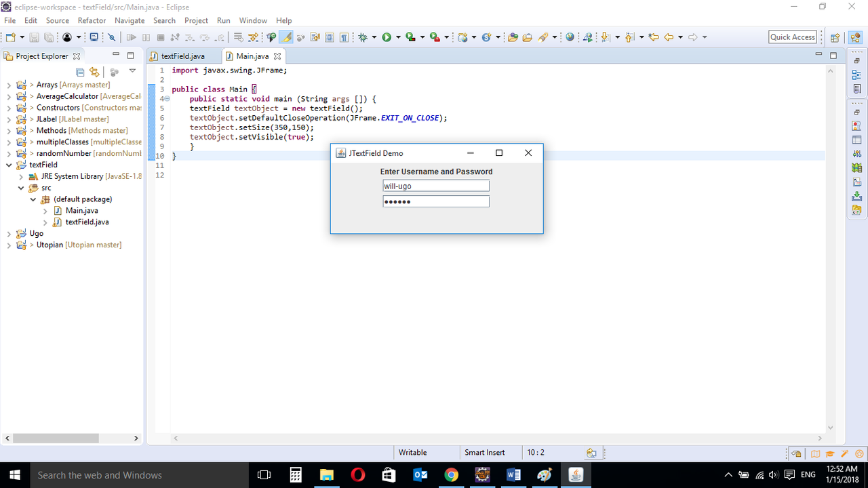This screenshot has height=488, width=868.
Task: Click the Skip All Breakpoints icon
Action: [x=111, y=37]
